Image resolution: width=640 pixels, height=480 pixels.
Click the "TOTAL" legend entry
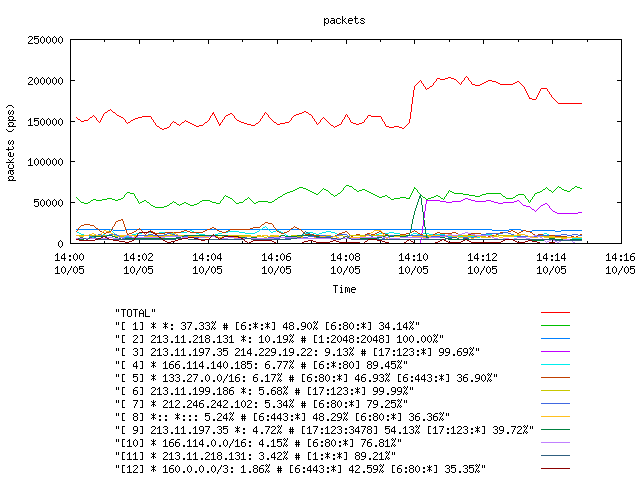(x=136, y=313)
